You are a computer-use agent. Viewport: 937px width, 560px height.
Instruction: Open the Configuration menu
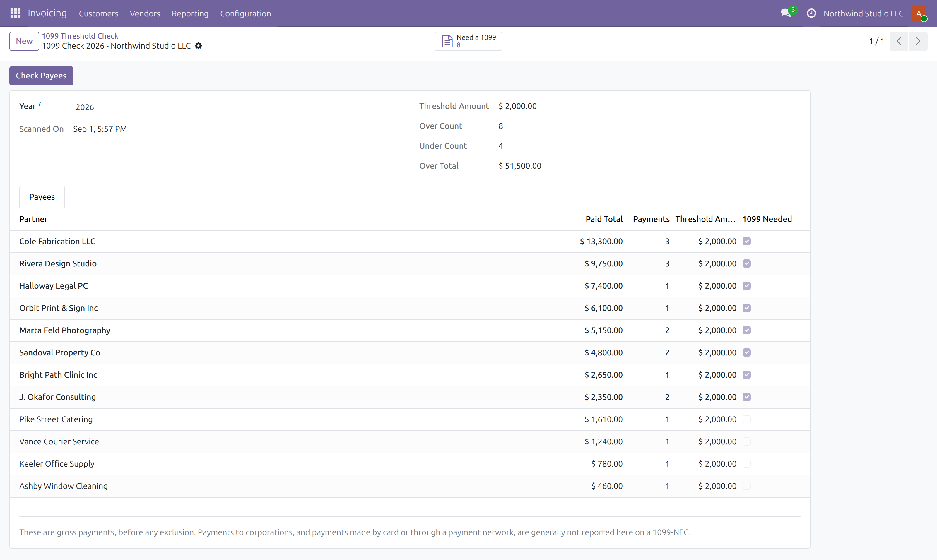(x=245, y=13)
